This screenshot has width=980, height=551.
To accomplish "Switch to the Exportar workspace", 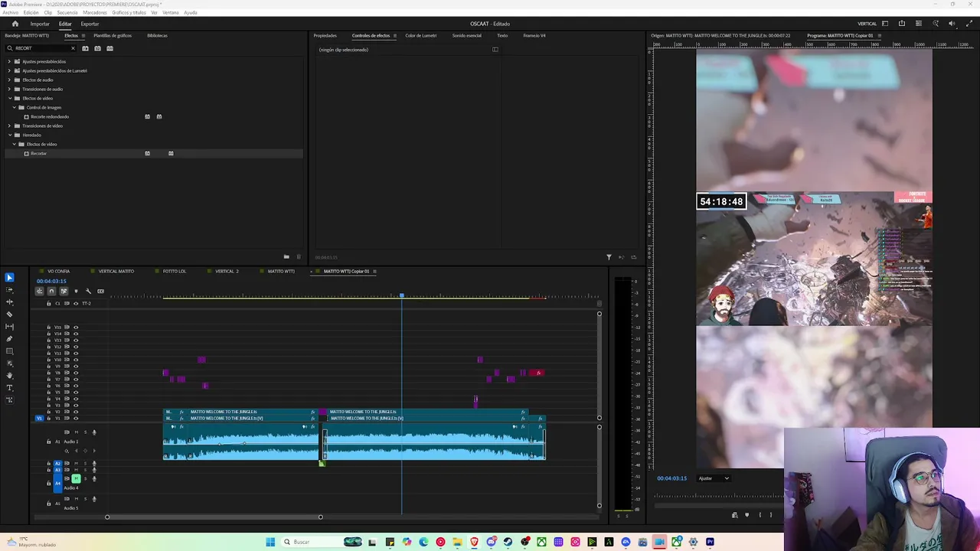I will (x=90, y=24).
